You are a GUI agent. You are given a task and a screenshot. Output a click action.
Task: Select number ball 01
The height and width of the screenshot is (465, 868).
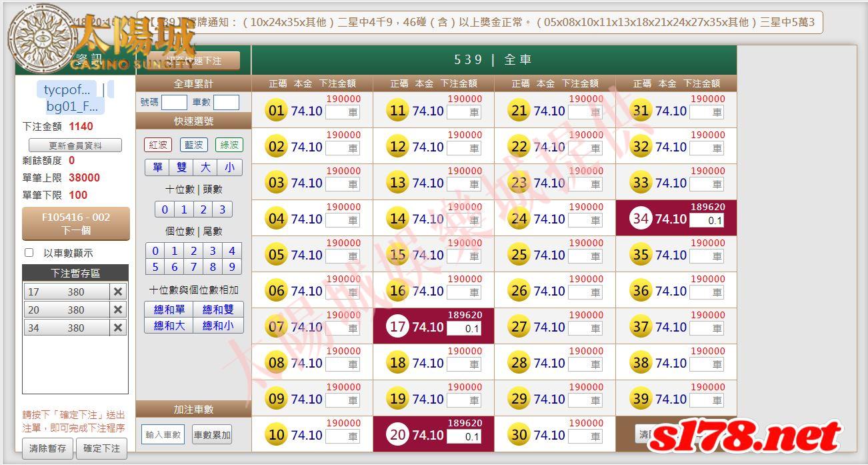(x=276, y=111)
